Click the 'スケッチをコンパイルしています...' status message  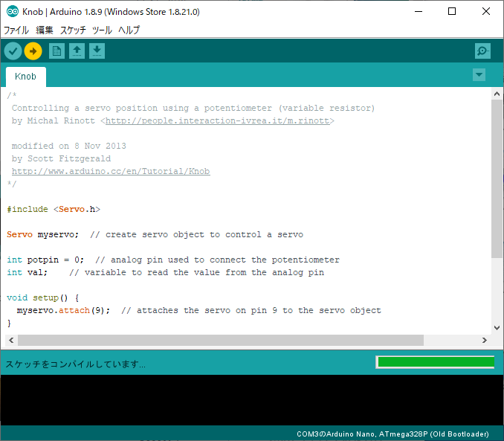click(76, 364)
